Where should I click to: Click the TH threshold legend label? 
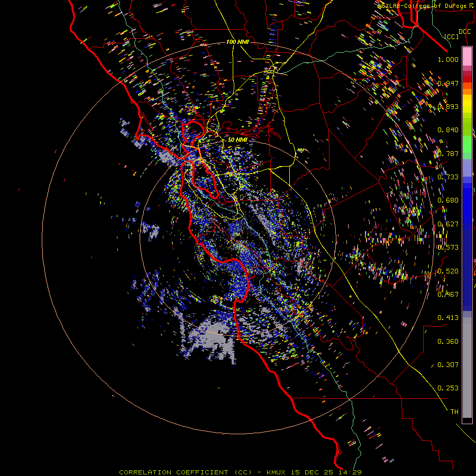454,412
